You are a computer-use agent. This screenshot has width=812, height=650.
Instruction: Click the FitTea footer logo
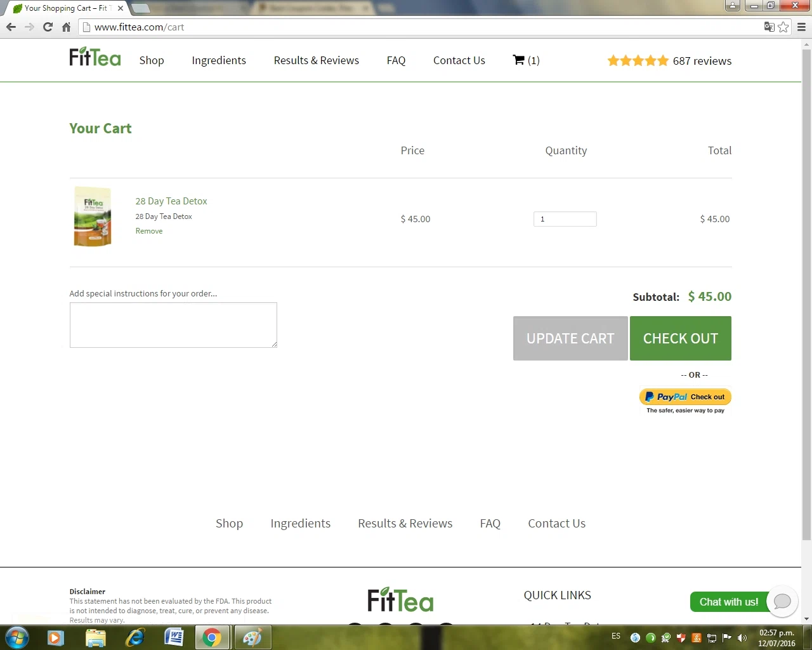pos(400,600)
